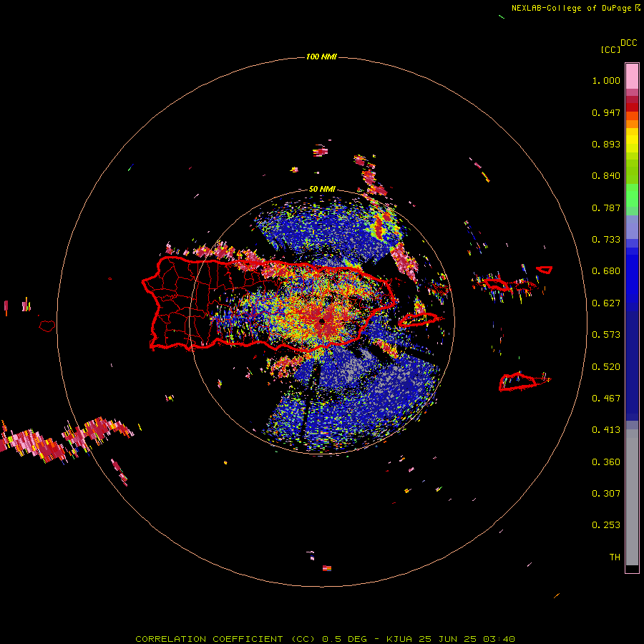Click the 0.680 color scale value
The width and height of the screenshot is (644, 644).
606,271
